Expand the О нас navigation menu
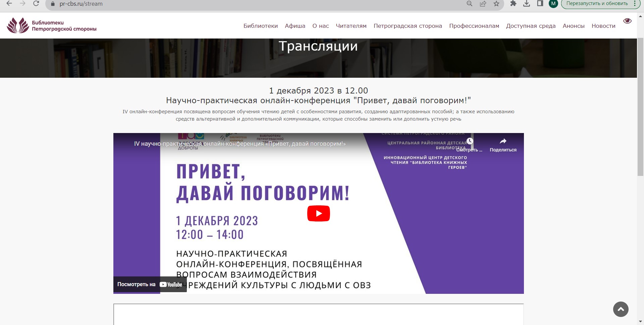The image size is (644, 325). pyautogui.click(x=320, y=26)
